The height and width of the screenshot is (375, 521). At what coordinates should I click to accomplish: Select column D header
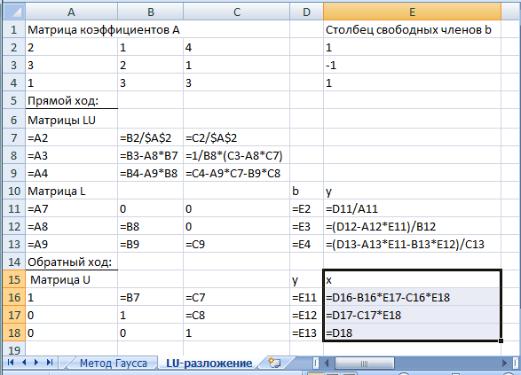click(306, 12)
